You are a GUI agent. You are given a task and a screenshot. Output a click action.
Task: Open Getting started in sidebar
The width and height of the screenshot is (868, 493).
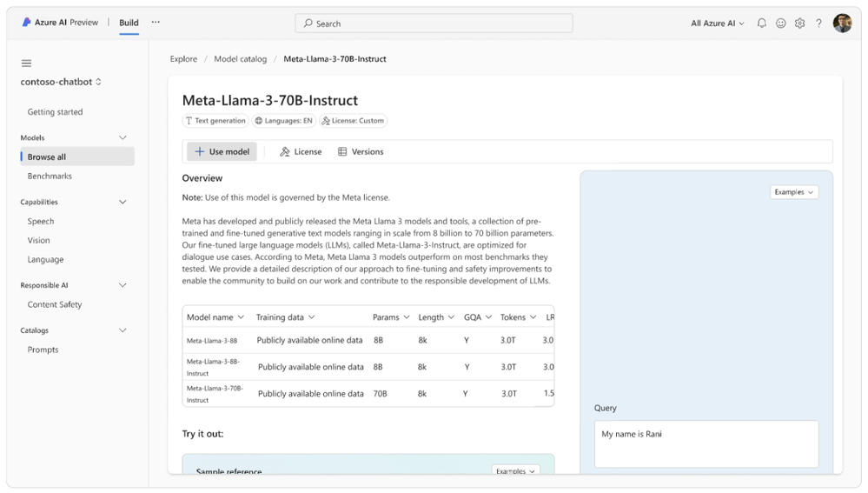pos(56,112)
